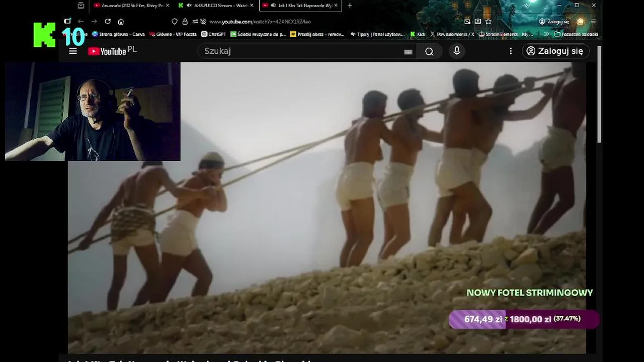Screen dimensions: 644x362
Task: Open Ścieżki muzyczne bookmark
Action: point(258,34)
